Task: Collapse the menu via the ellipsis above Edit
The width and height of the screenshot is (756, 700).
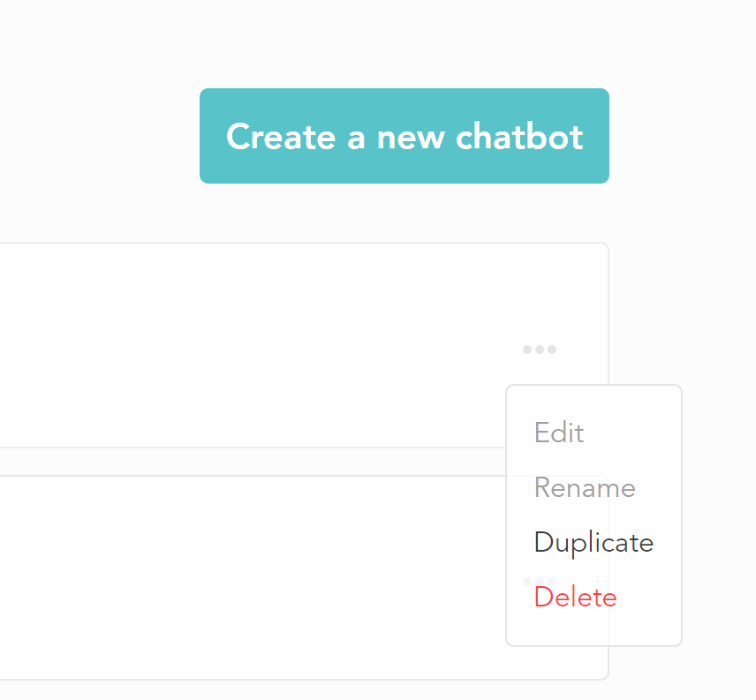Action: coord(540,350)
